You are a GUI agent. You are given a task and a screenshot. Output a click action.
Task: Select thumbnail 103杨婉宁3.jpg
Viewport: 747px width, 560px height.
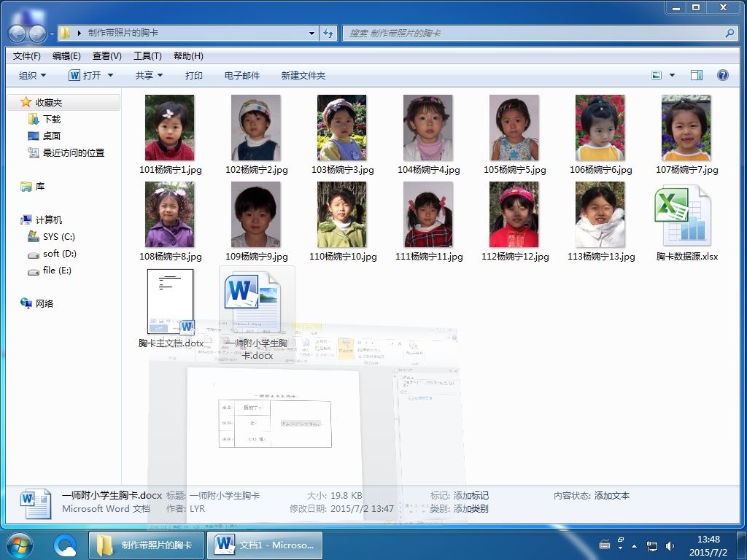[x=342, y=128]
